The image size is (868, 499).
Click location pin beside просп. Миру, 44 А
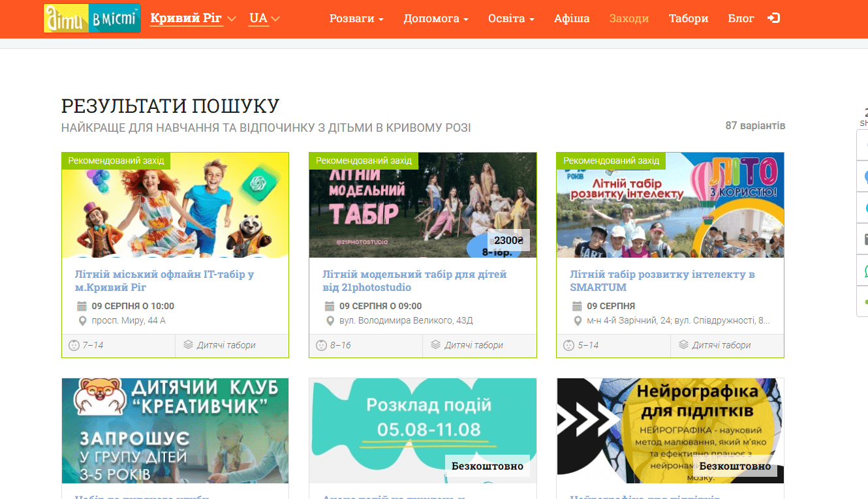(82, 321)
